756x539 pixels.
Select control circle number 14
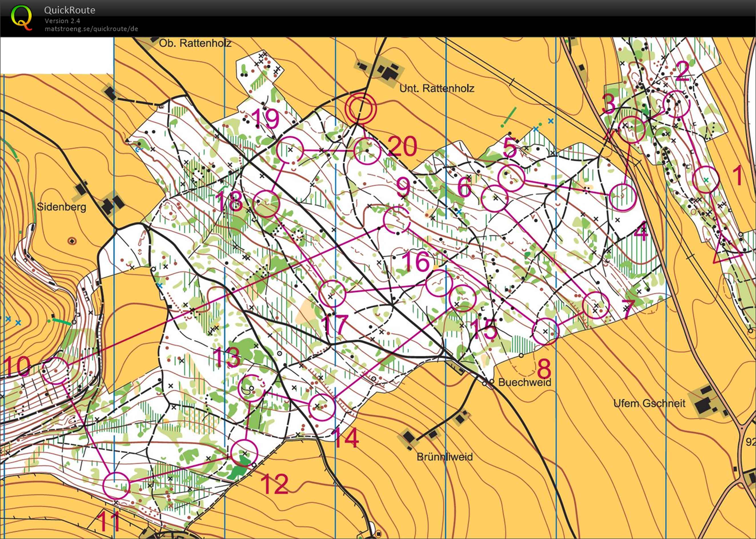tap(322, 407)
